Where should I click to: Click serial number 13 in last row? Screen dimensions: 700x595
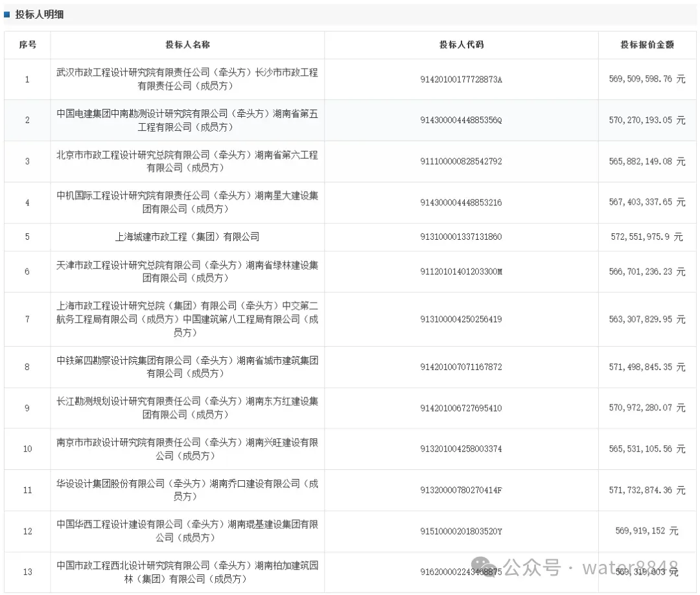[x=28, y=572]
